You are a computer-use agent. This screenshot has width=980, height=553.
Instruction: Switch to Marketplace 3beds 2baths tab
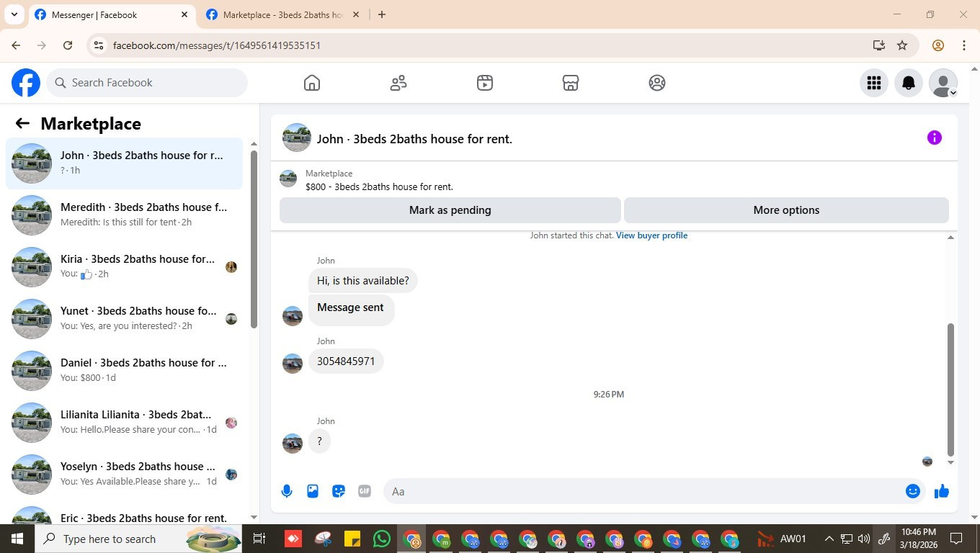pyautogui.click(x=283, y=14)
